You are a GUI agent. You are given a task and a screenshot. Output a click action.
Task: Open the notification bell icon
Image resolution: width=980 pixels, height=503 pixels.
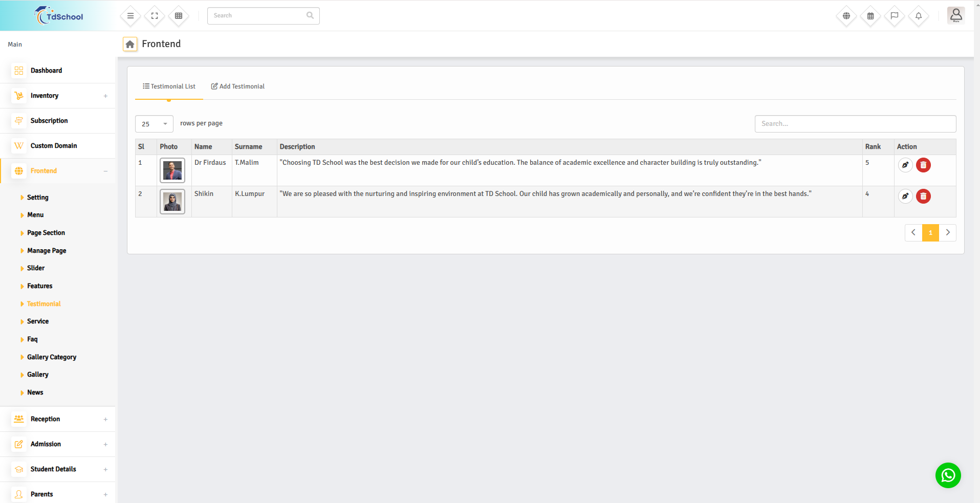pos(919,16)
